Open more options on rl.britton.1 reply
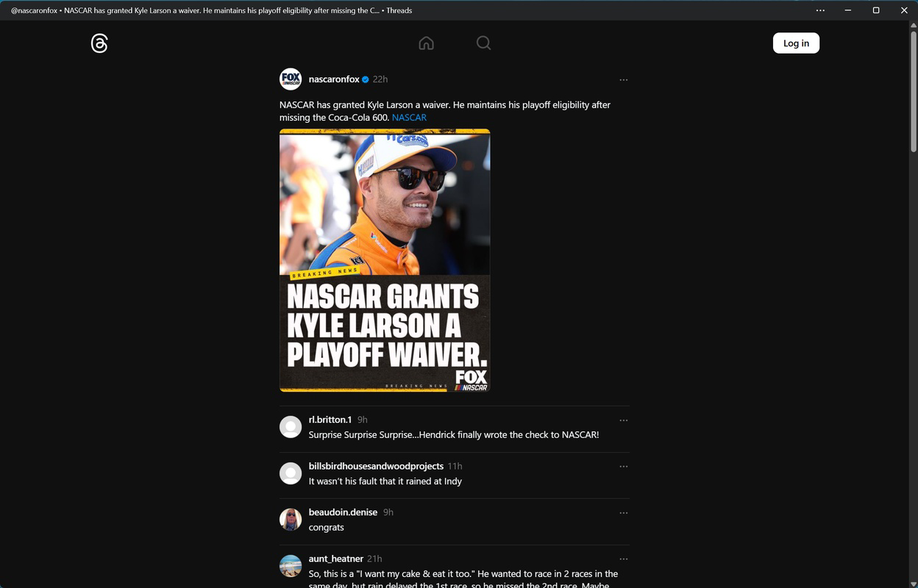918x588 pixels. click(623, 420)
